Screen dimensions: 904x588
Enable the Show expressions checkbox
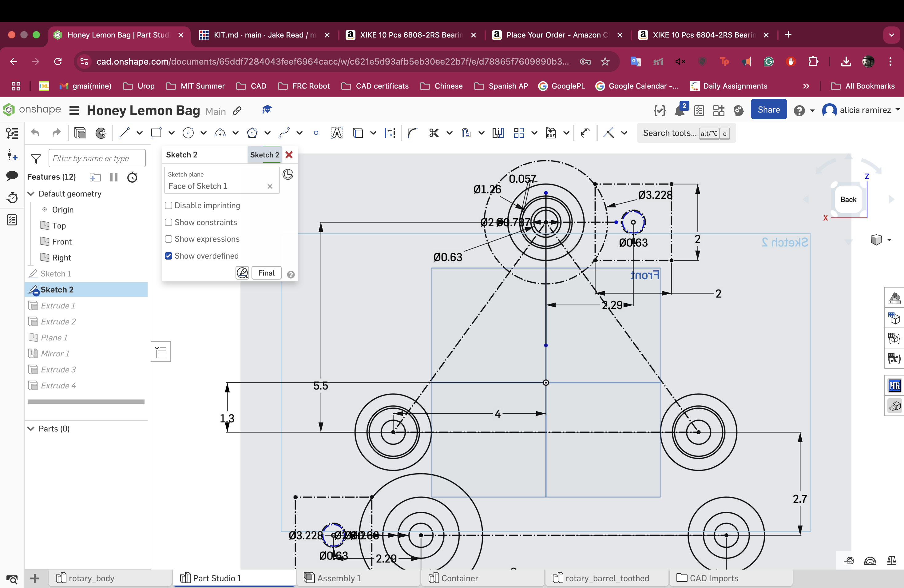point(169,239)
